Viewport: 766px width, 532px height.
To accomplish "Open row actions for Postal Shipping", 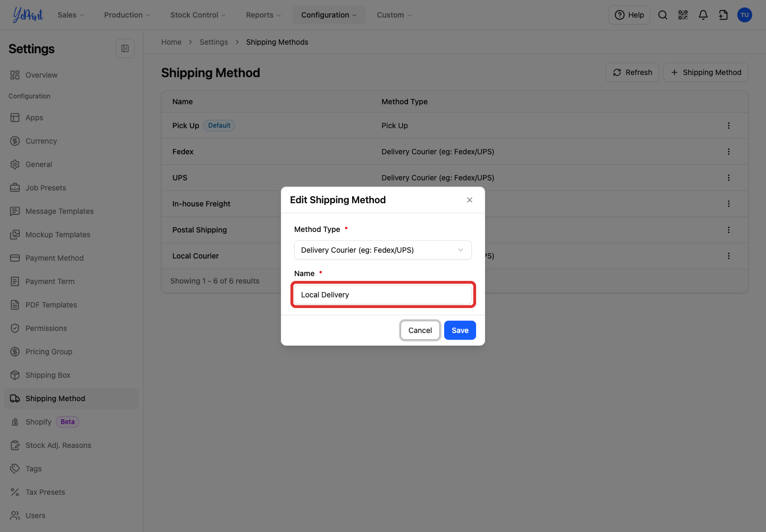I will [729, 230].
